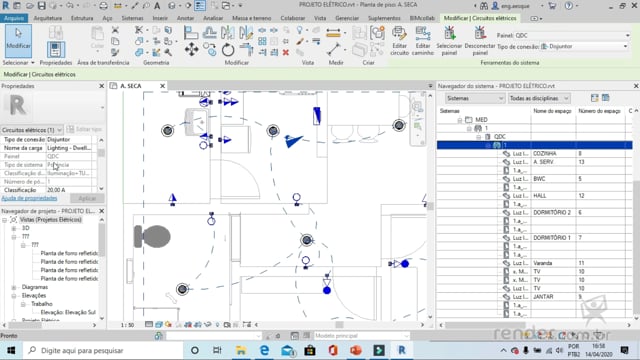
Task: Switch to the Colaborar ribbon tab
Action: coord(293,18)
